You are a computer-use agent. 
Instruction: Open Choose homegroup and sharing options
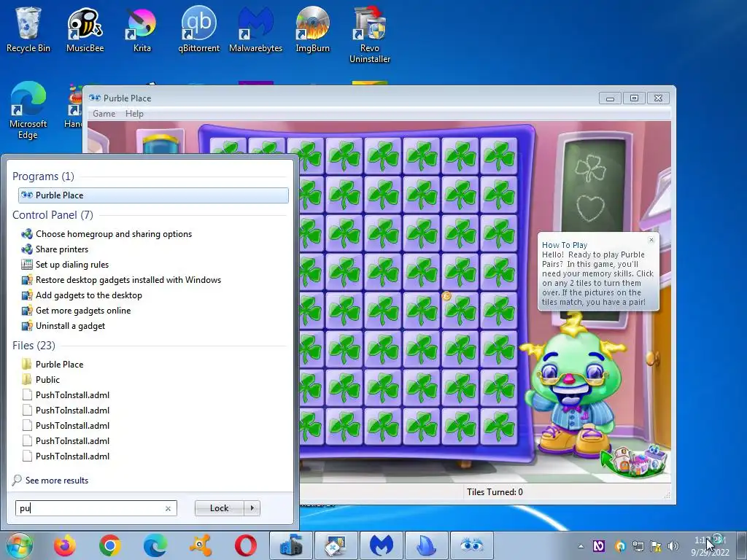(x=113, y=234)
